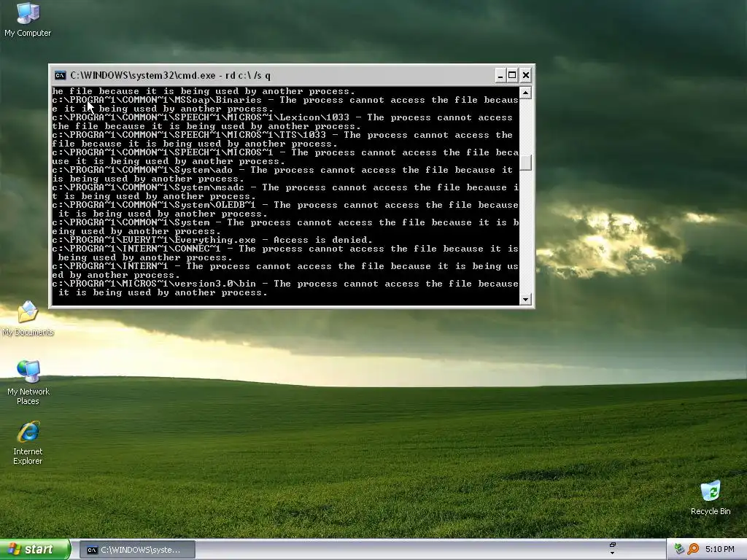
Task: Minimize the cmd.exe window
Action: (500, 75)
